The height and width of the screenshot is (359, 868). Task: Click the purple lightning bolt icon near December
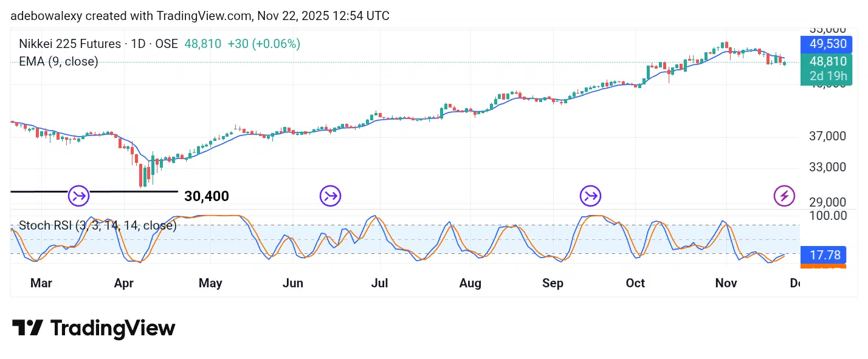coord(784,196)
